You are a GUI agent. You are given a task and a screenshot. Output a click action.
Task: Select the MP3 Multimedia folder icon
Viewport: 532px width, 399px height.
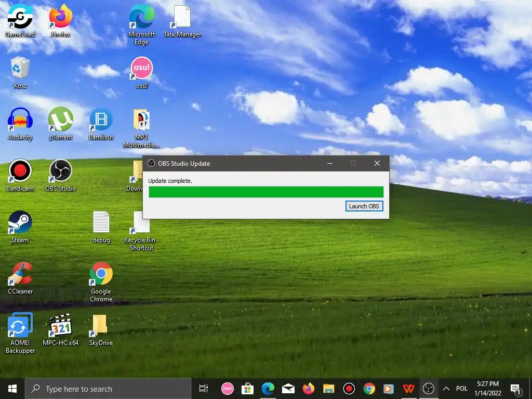point(141,128)
